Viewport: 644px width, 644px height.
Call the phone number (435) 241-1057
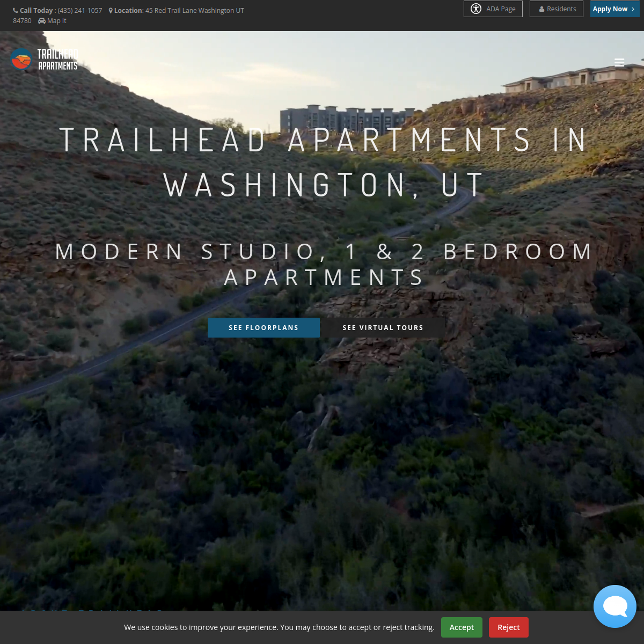click(80, 11)
